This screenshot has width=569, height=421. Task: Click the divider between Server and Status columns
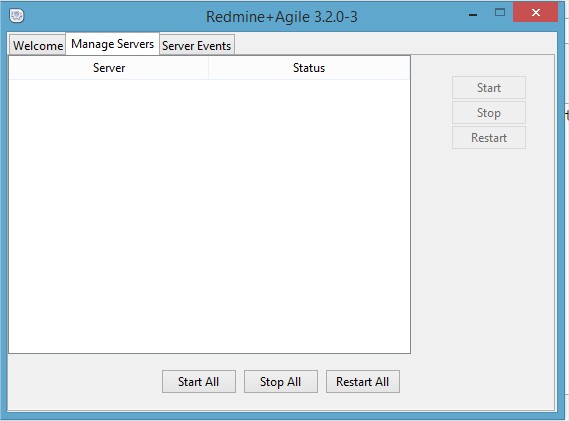pos(209,68)
